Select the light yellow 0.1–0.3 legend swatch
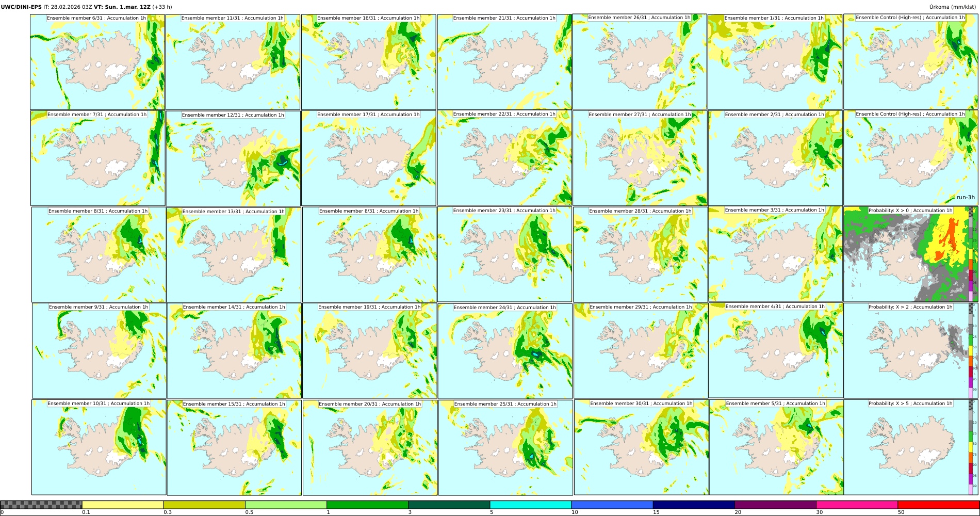The width and height of the screenshot is (980, 516). [123, 505]
